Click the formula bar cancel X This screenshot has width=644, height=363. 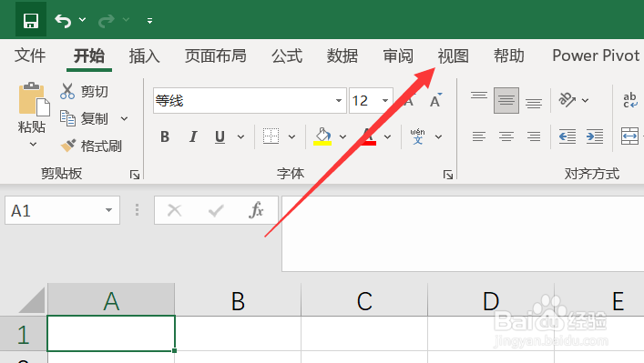[x=175, y=211]
